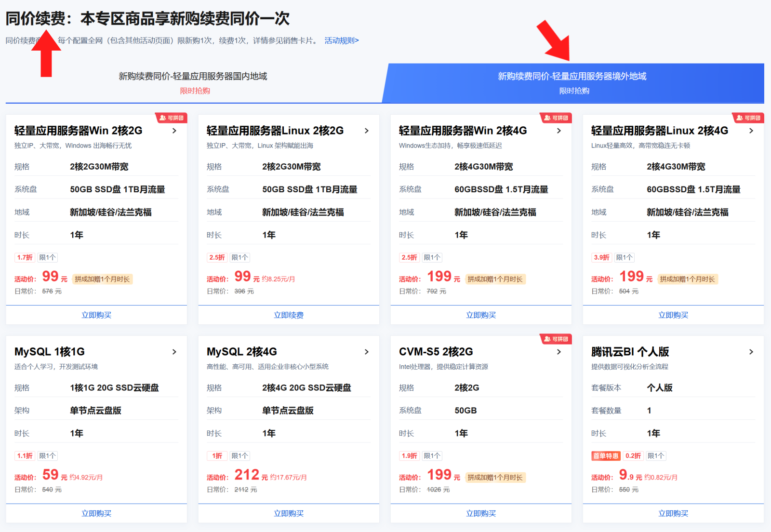Click the 可拼团 badge on Win 2核2G card
Viewport: 771px width, 532px height.
coord(172,118)
